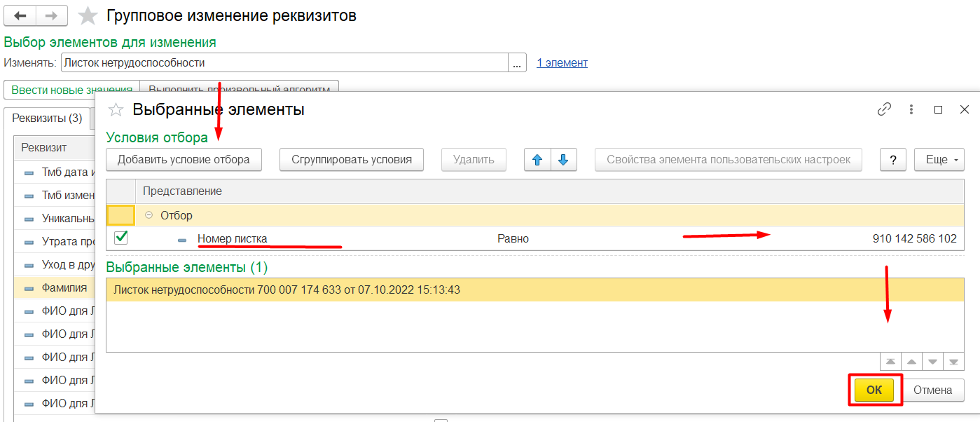Click the forward navigation arrow
Viewport: 980px width, 422px height.
pyautogui.click(x=52, y=15)
